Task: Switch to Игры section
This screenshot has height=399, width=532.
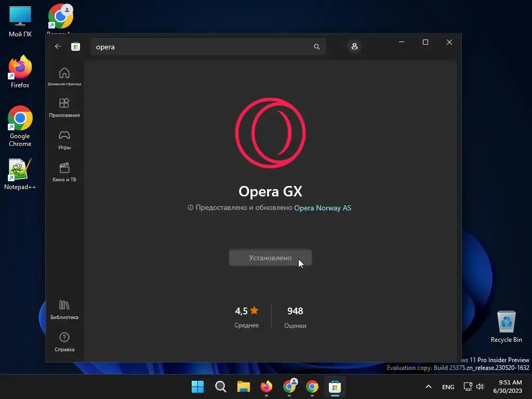Action: tap(64, 140)
